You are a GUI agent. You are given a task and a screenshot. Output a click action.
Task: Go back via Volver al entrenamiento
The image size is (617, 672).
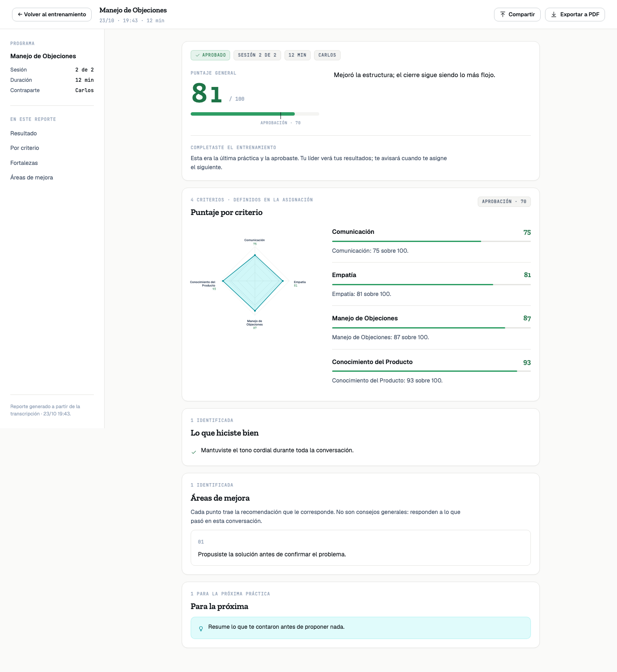(x=52, y=15)
